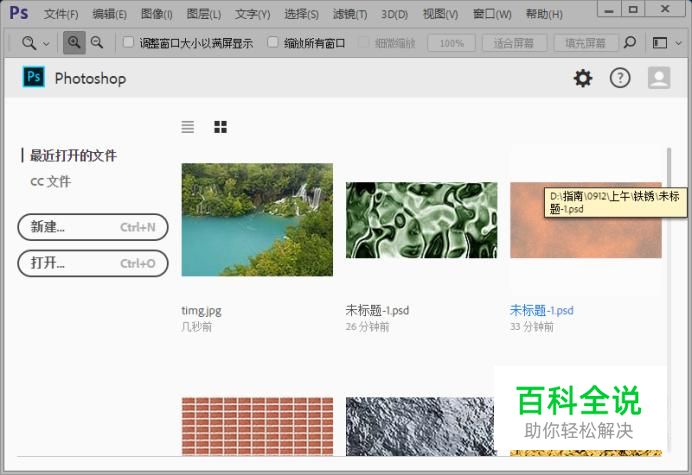Screen dimensions: 692x475
Task: Click 未标题-1.psd name dated 26 分钟前
Action: [x=377, y=310]
